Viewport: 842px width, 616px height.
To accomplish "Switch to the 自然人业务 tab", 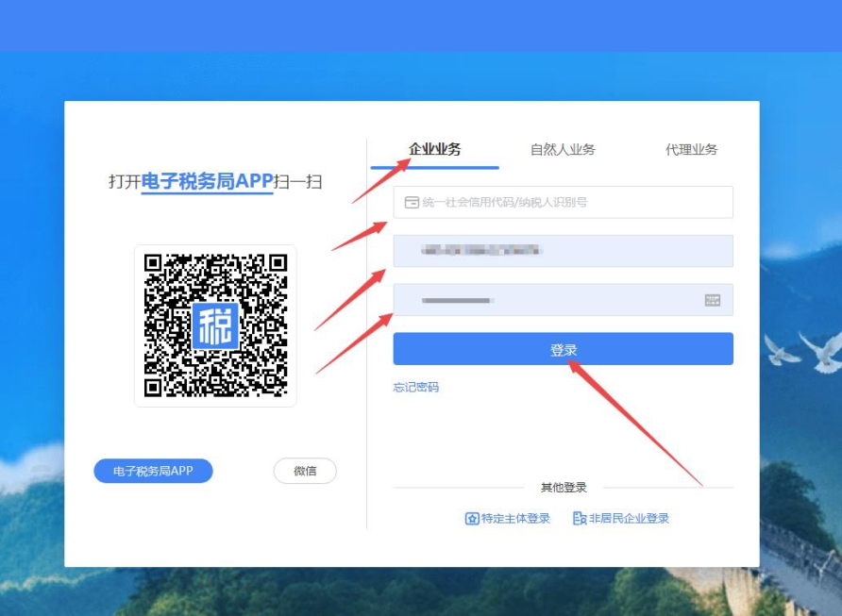I will coord(563,149).
